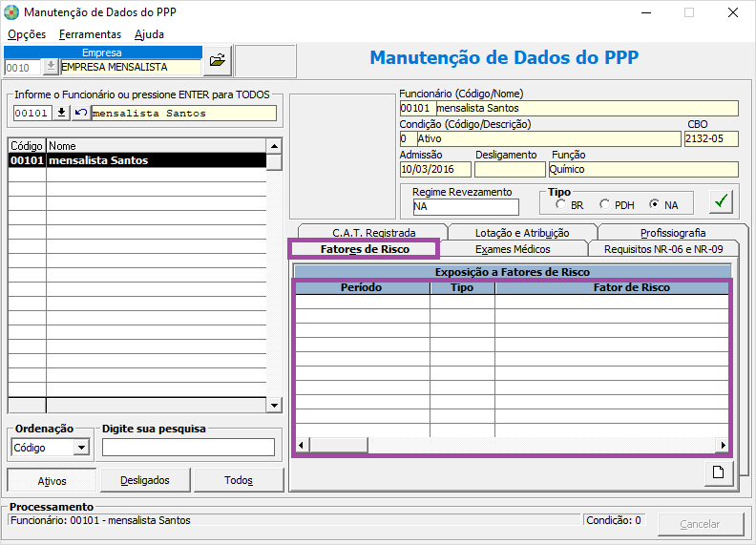Select the NA tipo radio button

pos(654,204)
